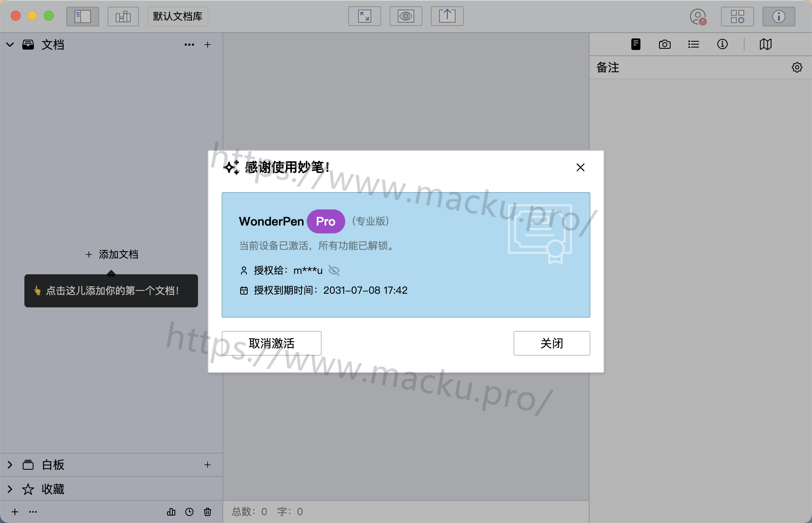Open the map panel icon
The height and width of the screenshot is (523, 812).
click(x=766, y=44)
